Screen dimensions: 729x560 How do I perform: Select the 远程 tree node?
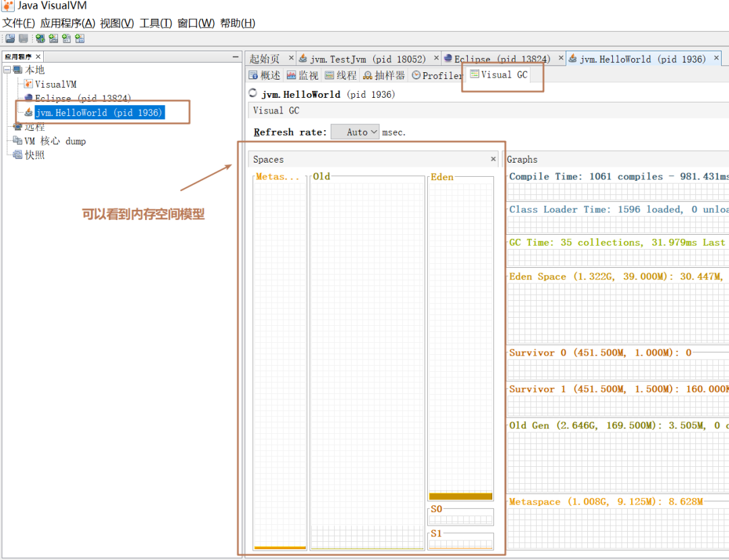click(34, 127)
